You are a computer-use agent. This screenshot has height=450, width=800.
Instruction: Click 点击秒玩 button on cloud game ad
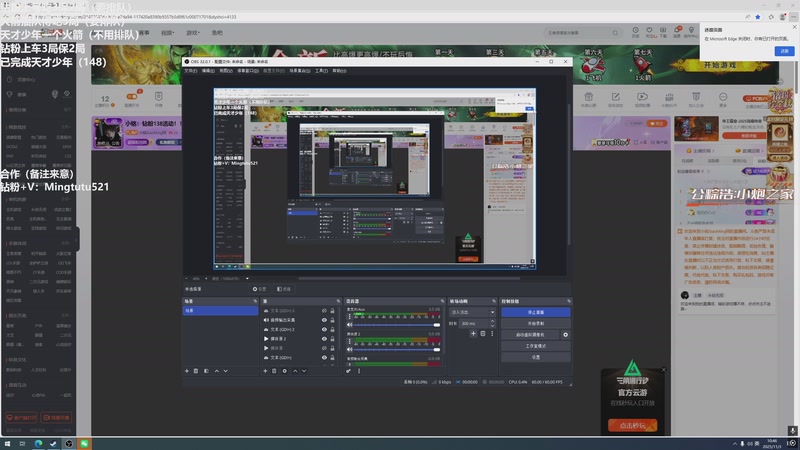(632, 425)
